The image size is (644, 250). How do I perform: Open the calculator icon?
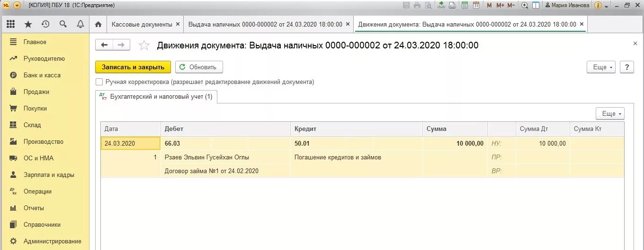point(465,5)
